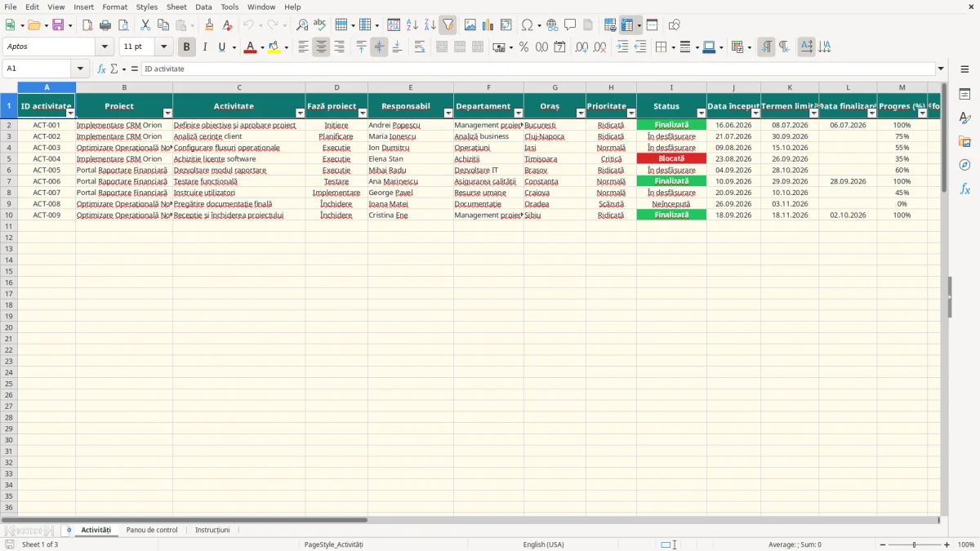Click the Font Color red A swatch
The image size is (980, 551).
pyautogui.click(x=250, y=47)
